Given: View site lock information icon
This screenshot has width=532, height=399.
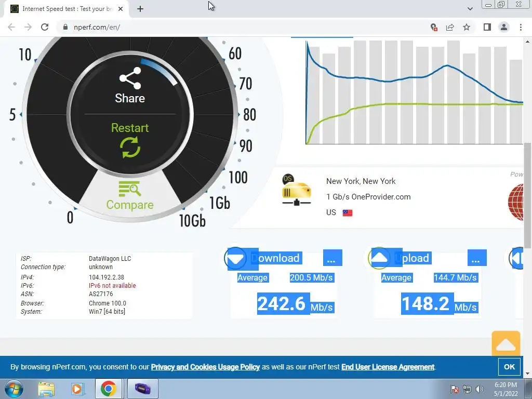Looking at the screenshot, I should click(x=65, y=27).
